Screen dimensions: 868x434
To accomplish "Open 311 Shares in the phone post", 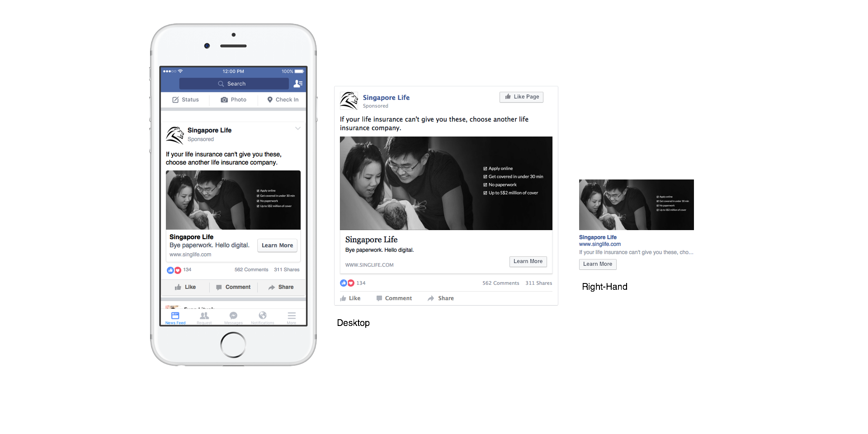I will pyautogui.click(x=287, y=269).
